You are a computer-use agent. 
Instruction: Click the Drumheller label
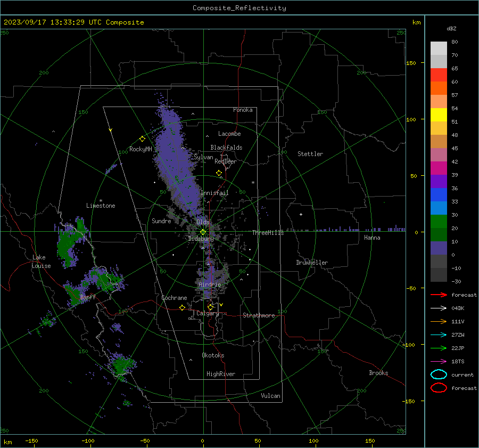coord(312,263)
